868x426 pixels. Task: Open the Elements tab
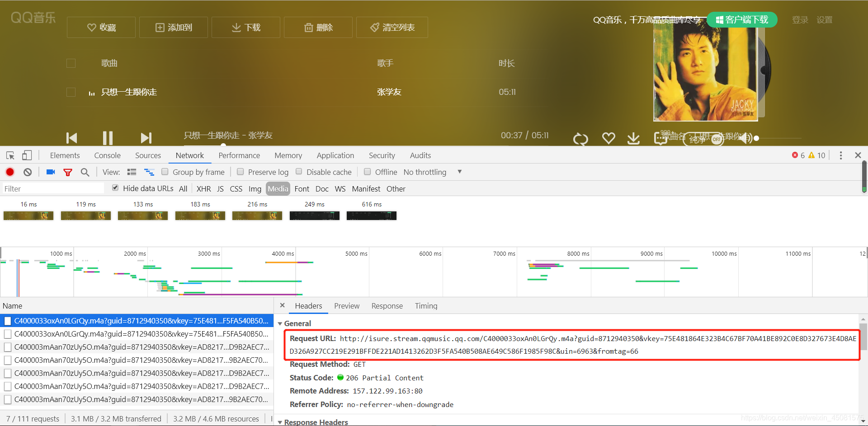(x=65, y=155)
